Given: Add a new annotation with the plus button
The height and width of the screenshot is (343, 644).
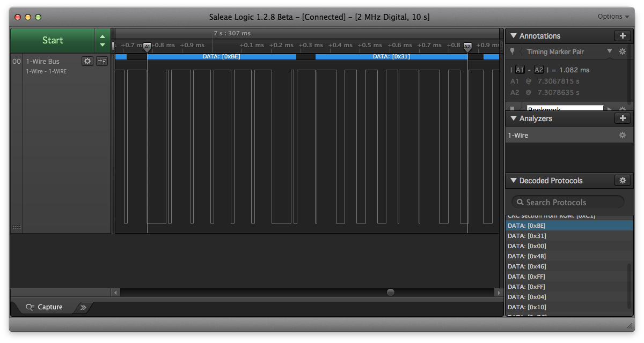Looking at the screenshot, I should tap(623, 36).
